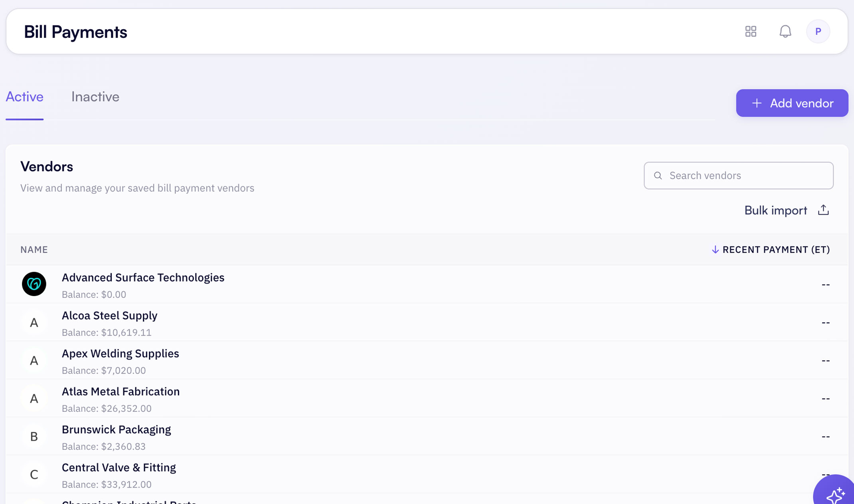854x504 pixels.
Task: Open Alcoa Steel Supply vendor
Action: (x=427, y=322)
